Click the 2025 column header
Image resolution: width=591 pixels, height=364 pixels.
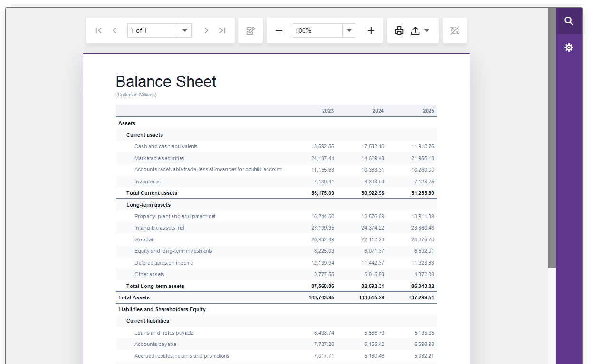[x=428, y=111]
